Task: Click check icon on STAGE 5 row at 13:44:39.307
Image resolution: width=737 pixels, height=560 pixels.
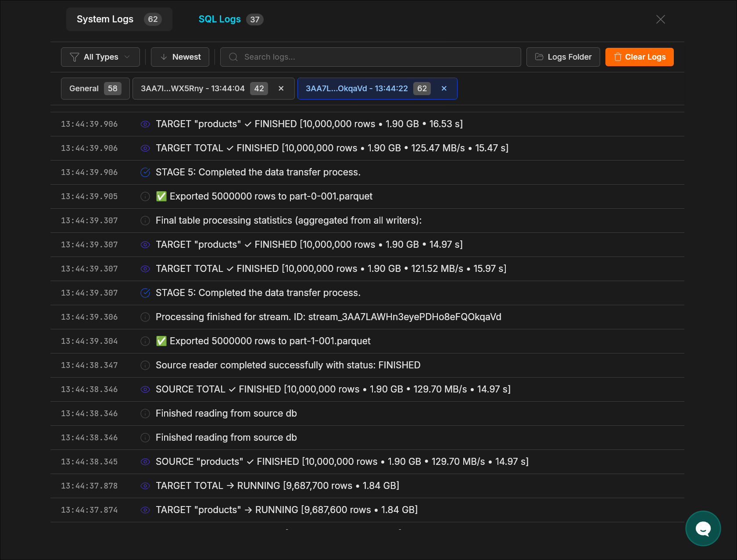Action: pos(145,293)
